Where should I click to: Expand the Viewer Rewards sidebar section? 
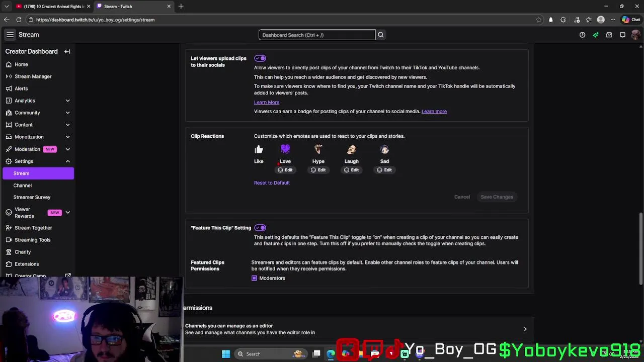point(67,213)
